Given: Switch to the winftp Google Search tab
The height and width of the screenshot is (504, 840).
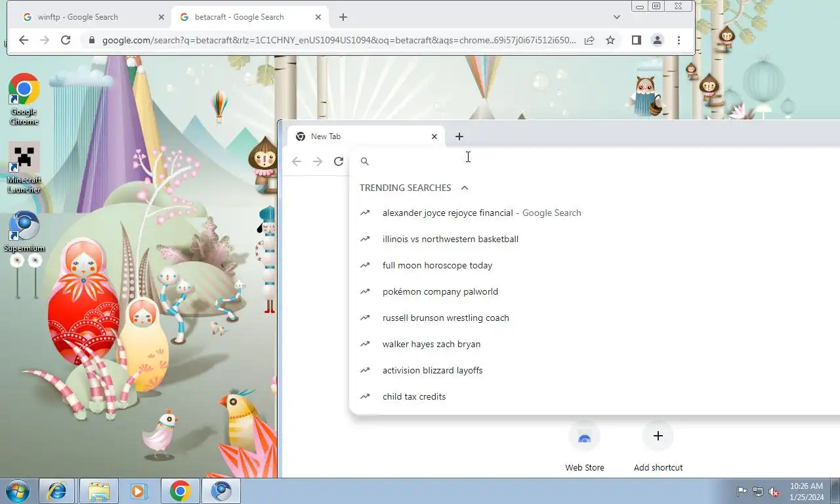Looking at the screenshot, I should click(92, 17).
